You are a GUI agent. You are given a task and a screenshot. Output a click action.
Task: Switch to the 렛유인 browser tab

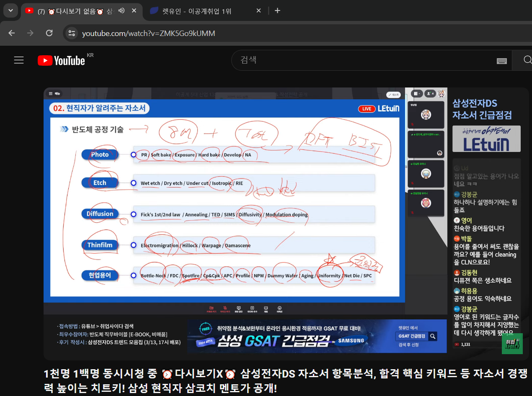(197, 11)
